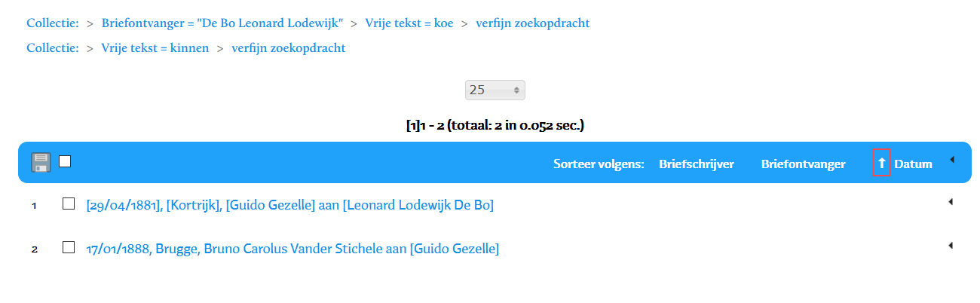Screen dimensions: 980x303
Task: Check the box for result 2
Action: pyautogui.click(x=69, y=247)
